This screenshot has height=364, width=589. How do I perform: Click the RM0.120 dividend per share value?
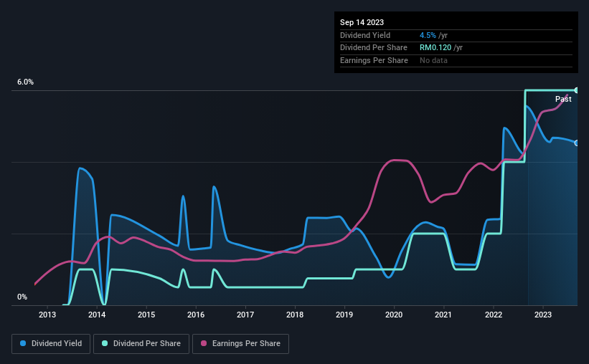tap(435, 48)
